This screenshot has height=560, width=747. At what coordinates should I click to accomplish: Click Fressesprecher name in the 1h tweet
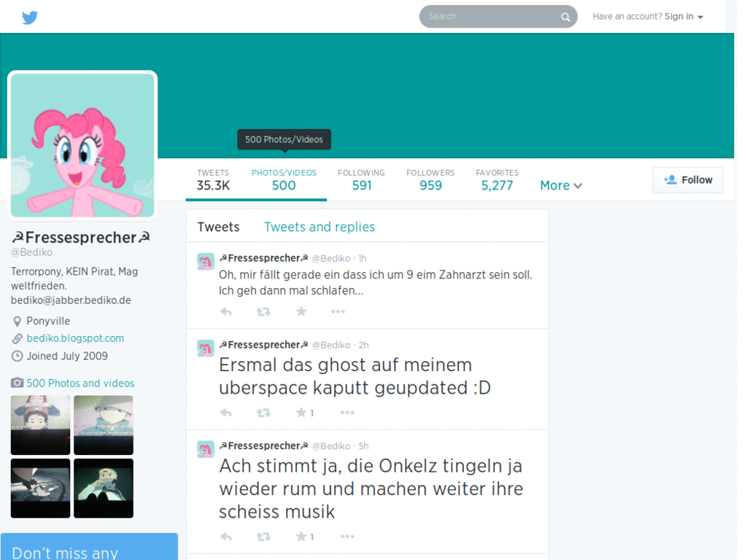263,258
